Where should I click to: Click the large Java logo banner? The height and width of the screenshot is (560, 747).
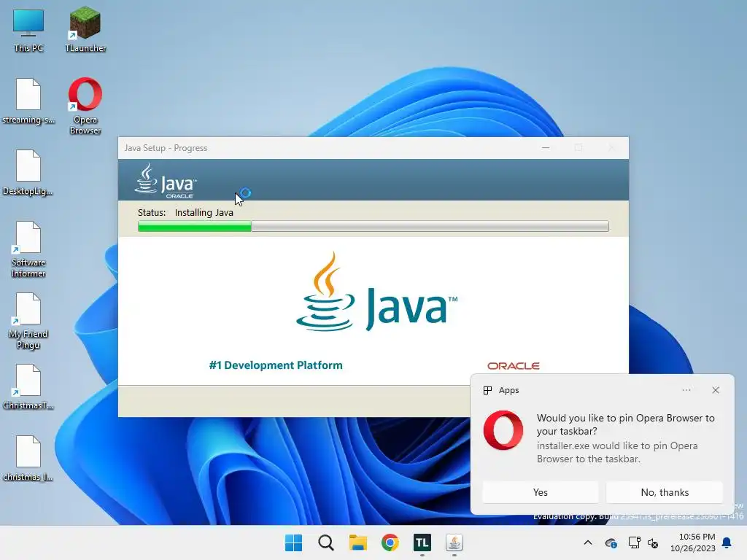click(376, 292)
